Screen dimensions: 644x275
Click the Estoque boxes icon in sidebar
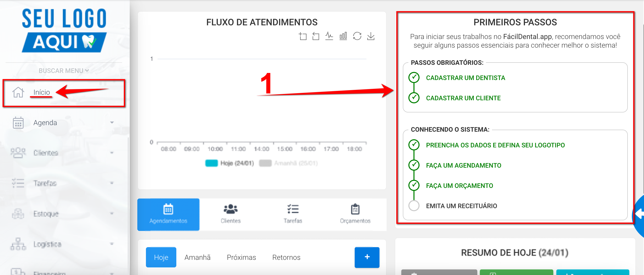coord(18,214)
